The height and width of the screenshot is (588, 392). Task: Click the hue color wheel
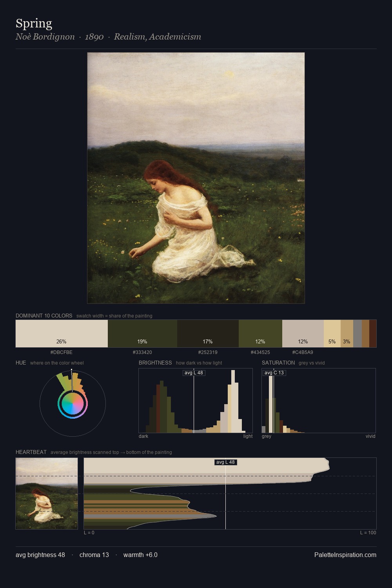(x=73, y=403)
